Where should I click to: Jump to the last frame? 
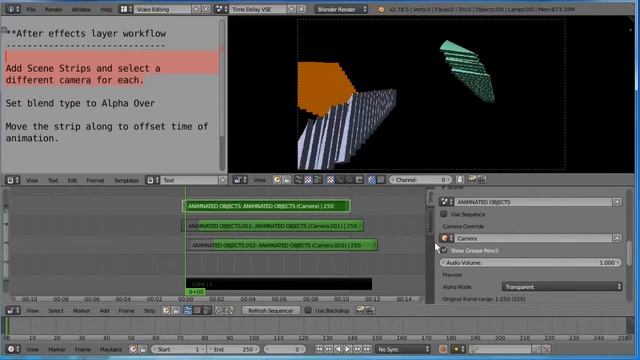368,349
